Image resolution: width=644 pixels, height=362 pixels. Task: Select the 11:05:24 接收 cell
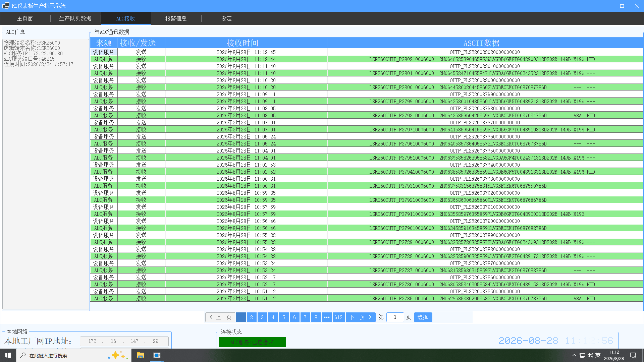[x=141, y=143]
